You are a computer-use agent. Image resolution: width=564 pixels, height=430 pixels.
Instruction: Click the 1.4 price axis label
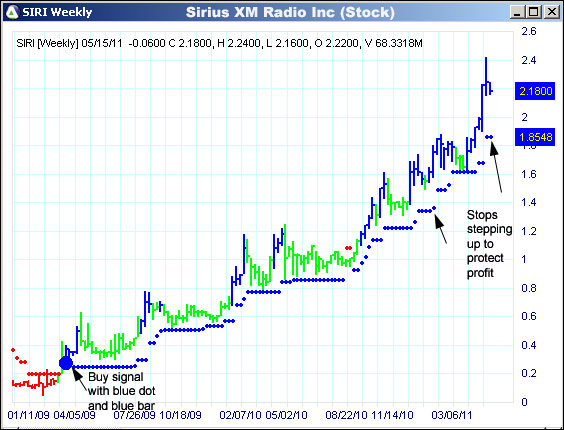529,203
